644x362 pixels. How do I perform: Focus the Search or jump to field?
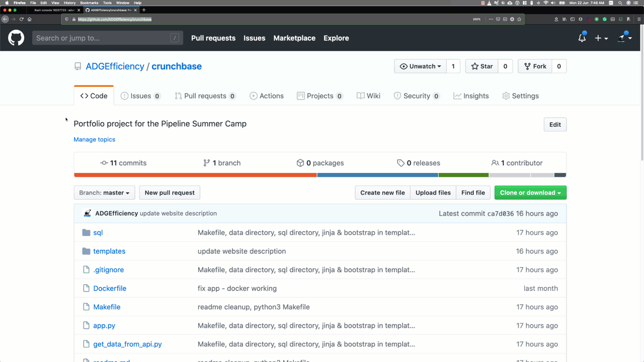(107, 38)
